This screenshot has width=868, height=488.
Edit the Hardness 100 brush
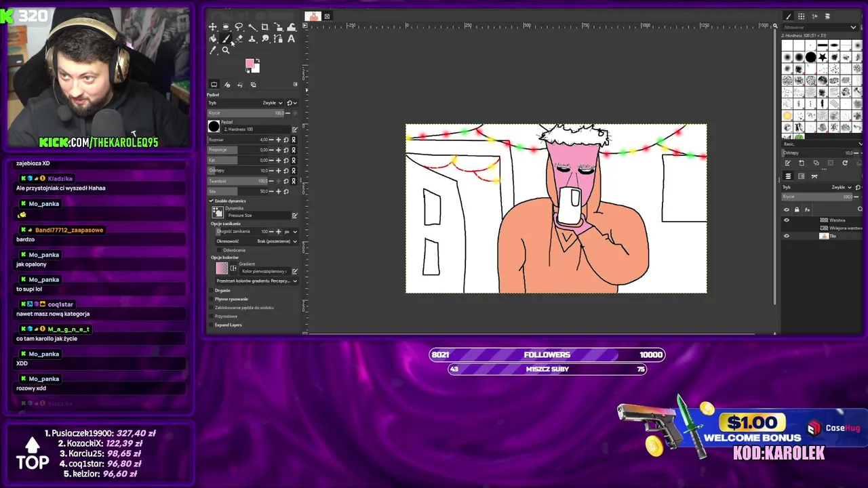point(294,129)
